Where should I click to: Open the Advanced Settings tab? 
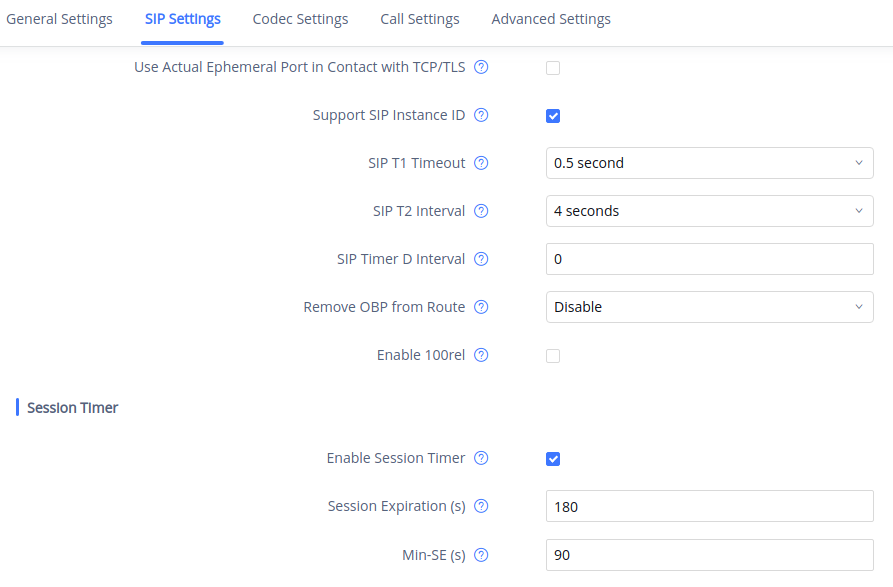click(x=551, y=19)
